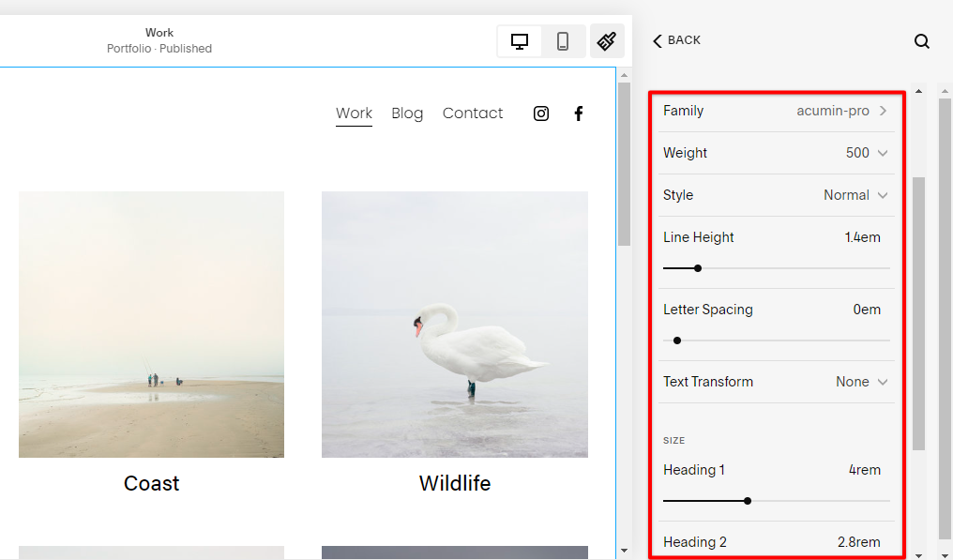Toggle the site styles paintbrush icon

(x=607, y=41)
